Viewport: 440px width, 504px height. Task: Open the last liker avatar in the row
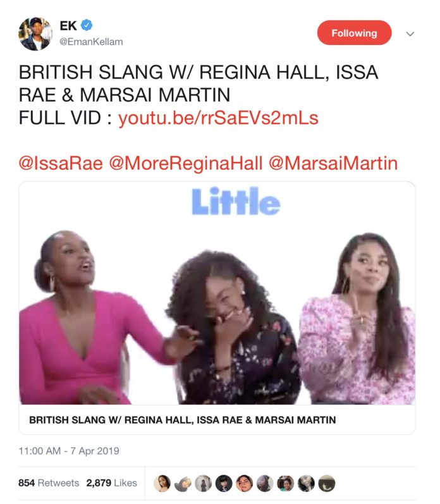327,483
